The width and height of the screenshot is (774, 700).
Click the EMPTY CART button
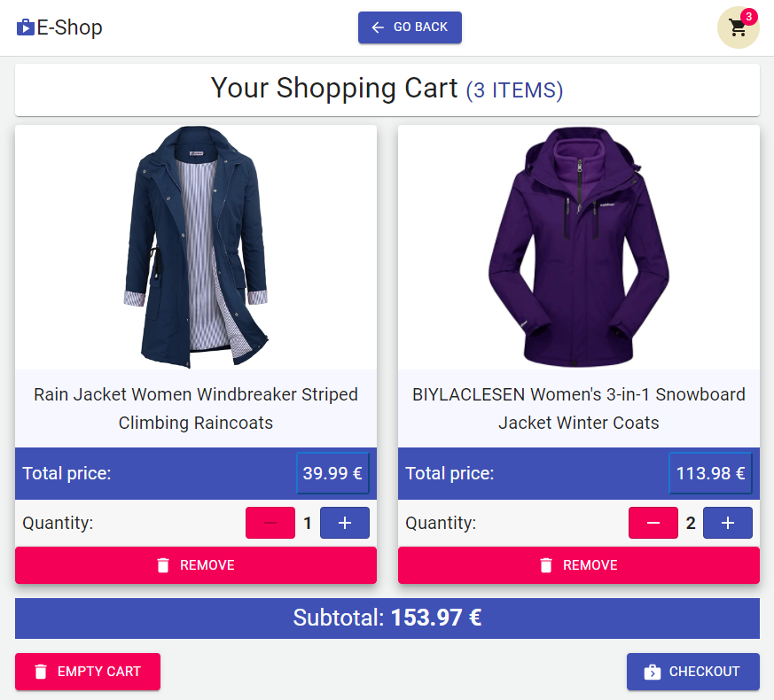[x=88, y=672]
